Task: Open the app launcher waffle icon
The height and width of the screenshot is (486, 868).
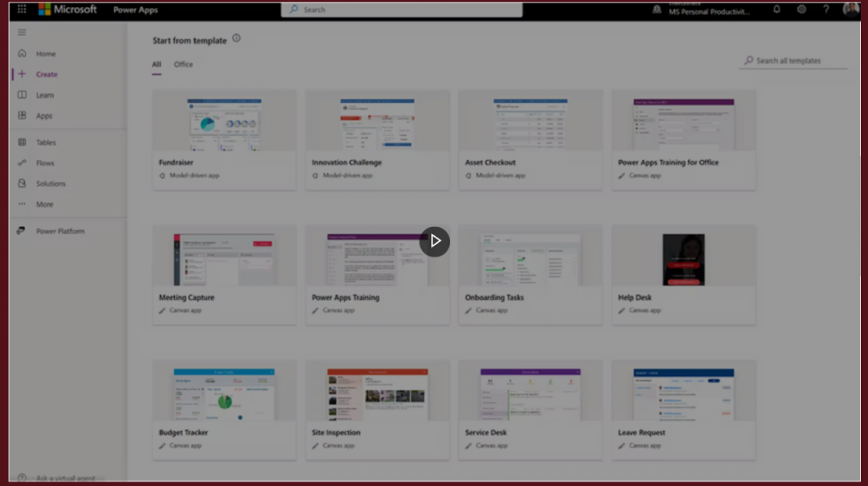Action: (x=22, y=9)
